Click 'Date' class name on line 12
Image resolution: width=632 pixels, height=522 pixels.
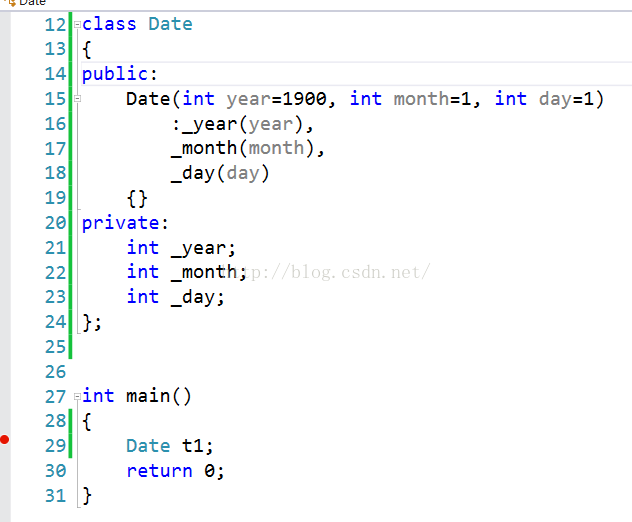[170, 24]
